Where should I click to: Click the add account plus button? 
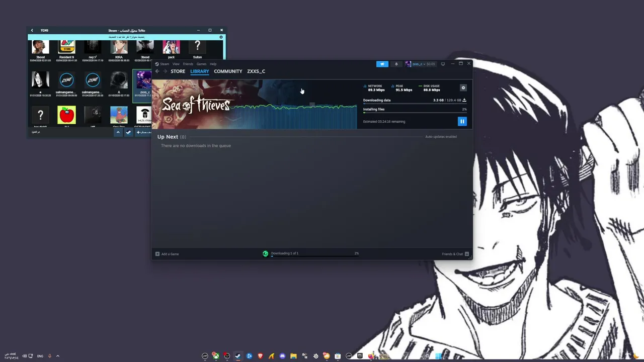click(143, 132)
